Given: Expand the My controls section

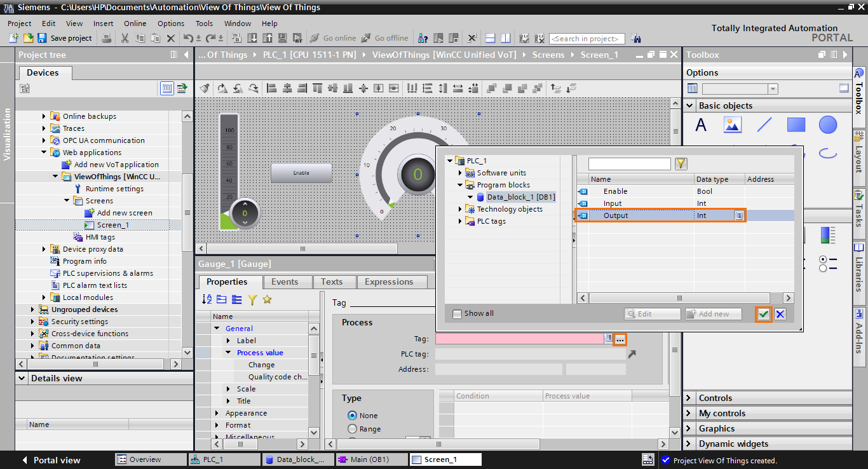Looking at the screenshot, I should coord(689,413).
